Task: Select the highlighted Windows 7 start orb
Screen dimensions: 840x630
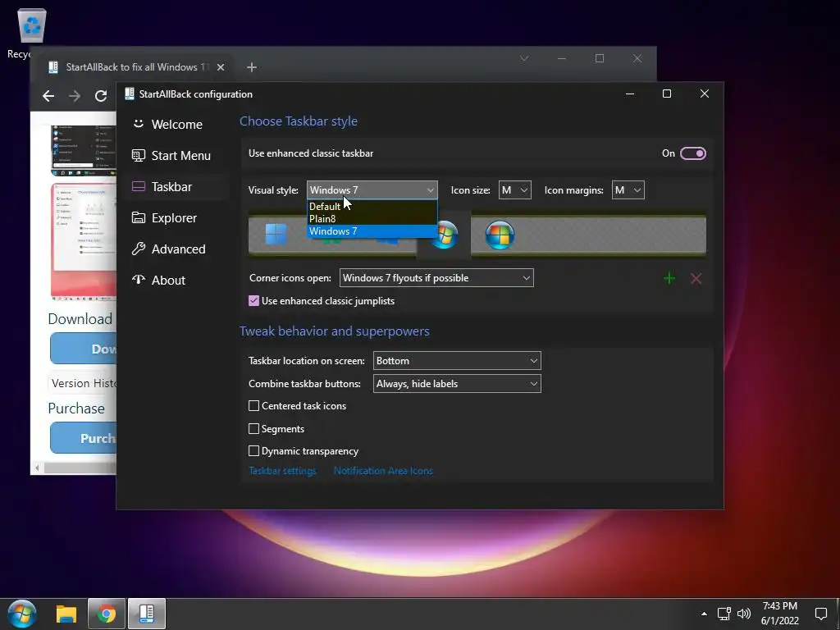Action: point(444,234)
